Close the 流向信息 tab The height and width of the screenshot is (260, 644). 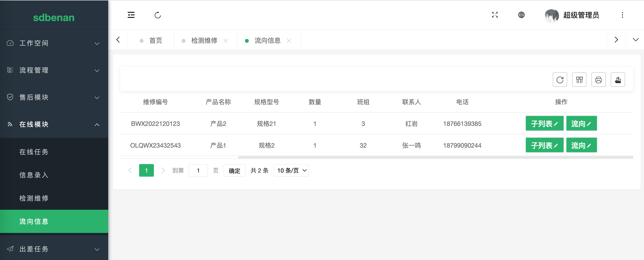[289, 41]
